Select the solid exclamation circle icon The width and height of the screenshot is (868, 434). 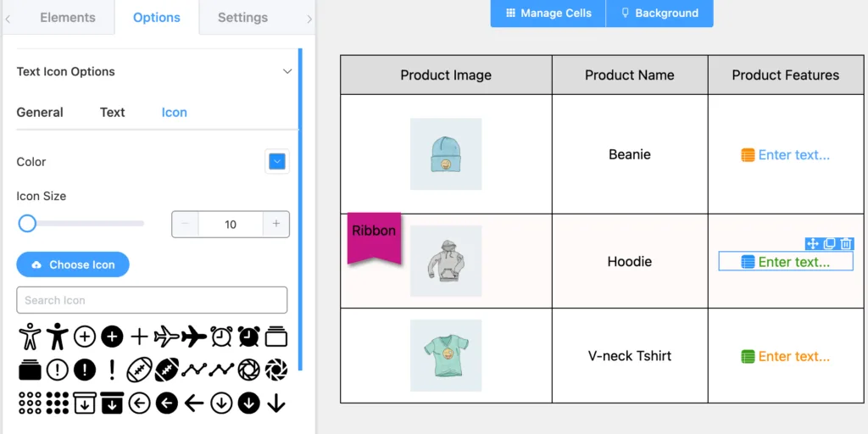click(x=85, y=370)
